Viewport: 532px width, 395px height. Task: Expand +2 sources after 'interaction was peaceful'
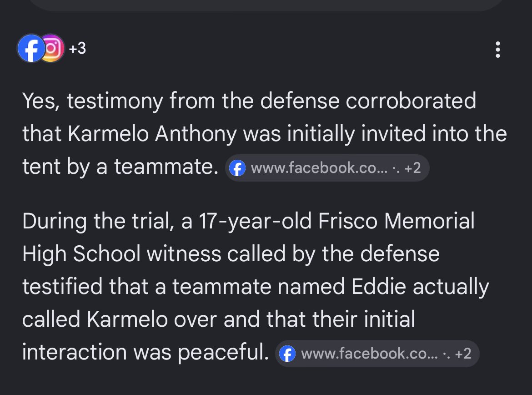pyautogui.click(x=463, y=354)
